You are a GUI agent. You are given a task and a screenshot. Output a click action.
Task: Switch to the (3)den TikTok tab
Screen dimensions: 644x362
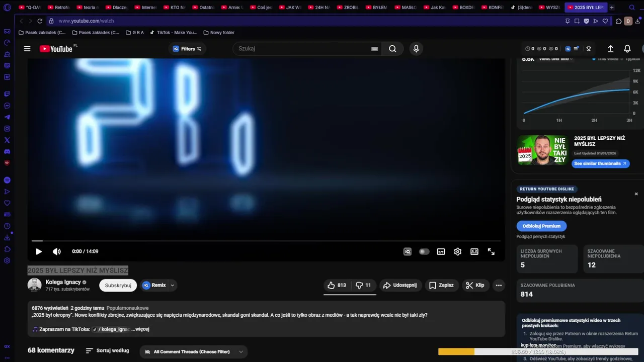[521, 8]
